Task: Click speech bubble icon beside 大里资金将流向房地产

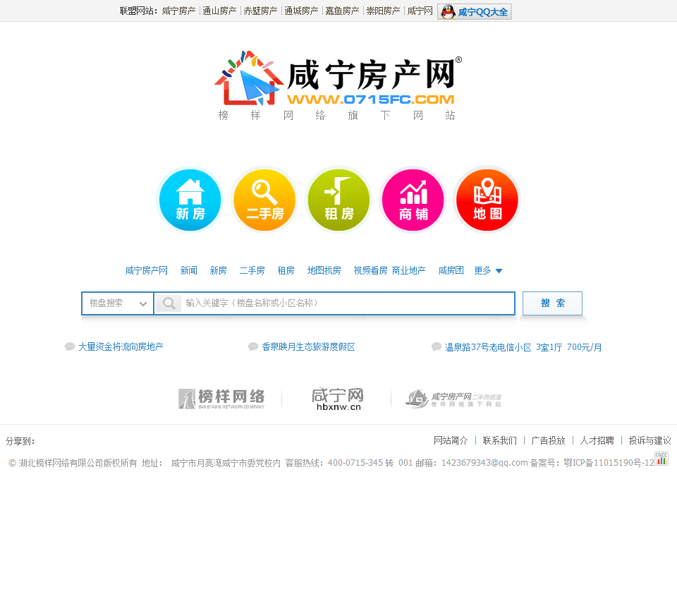Action: pyautogui.click(x=70, y=346)
